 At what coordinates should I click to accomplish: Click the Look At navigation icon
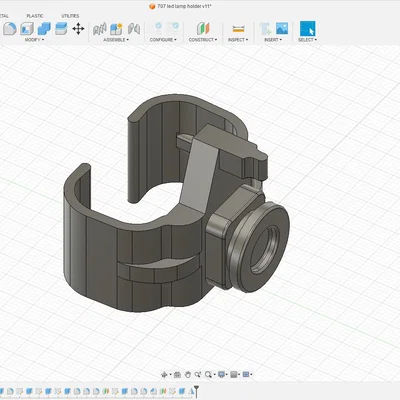[x=177, y=375]
